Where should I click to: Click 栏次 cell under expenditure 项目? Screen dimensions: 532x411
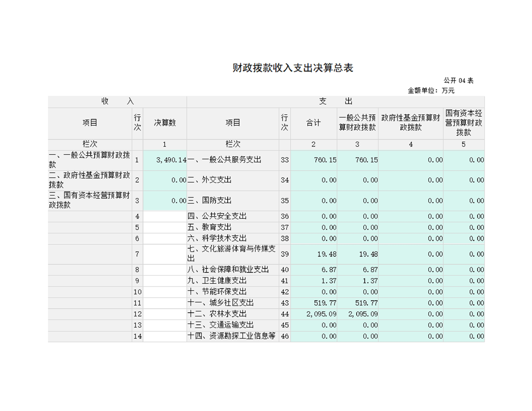pyautogui.click(x=233, y=144)
